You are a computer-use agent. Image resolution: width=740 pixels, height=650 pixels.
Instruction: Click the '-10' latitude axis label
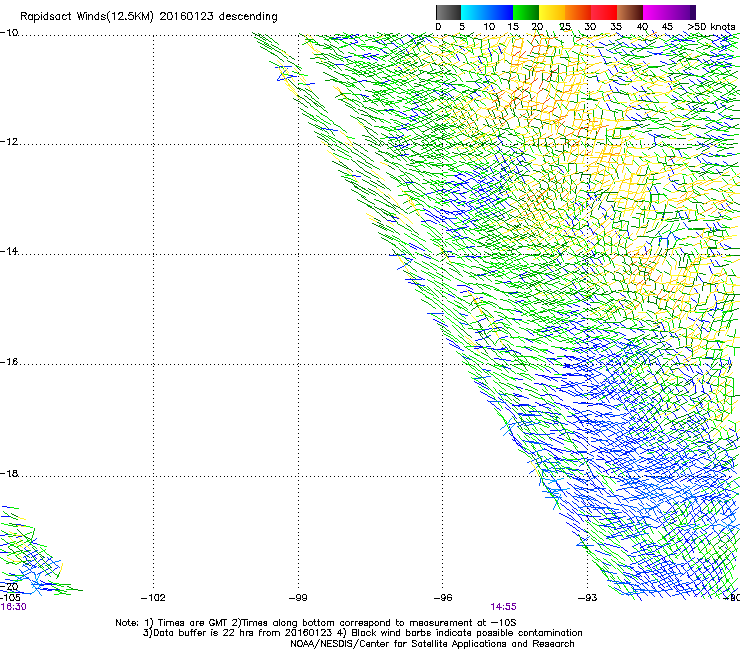click(9, 33)
